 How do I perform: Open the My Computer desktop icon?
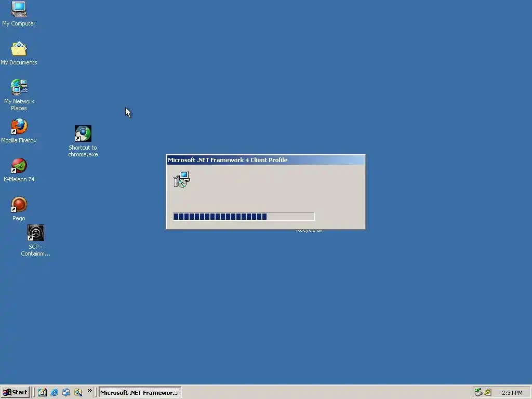(19, 14)
